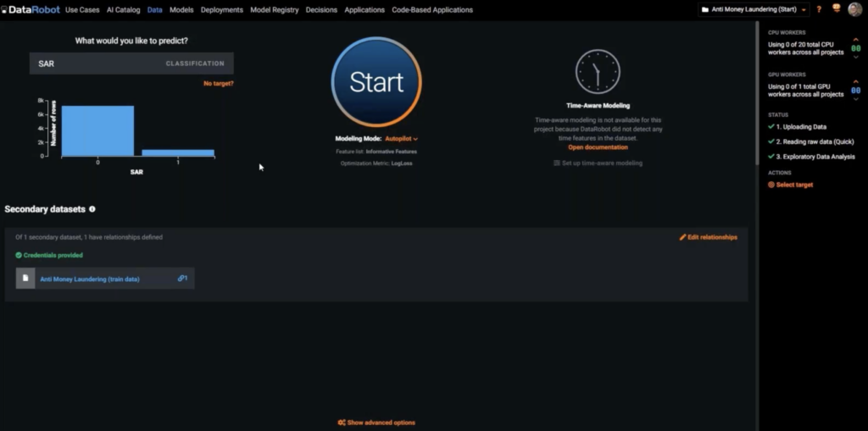Screen dimensions: 868x431
Task: Open documentation for time-aware modeling
Action: 598,147
